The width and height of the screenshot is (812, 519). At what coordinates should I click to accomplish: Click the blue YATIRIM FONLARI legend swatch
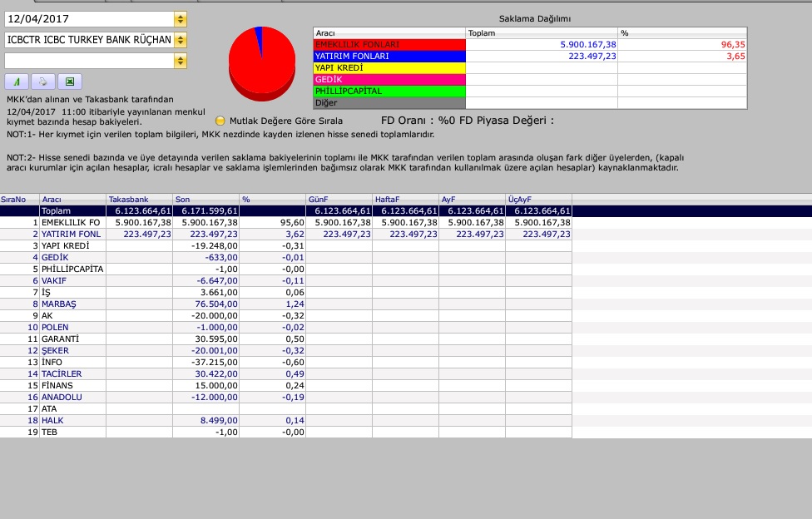coord(389,56)
